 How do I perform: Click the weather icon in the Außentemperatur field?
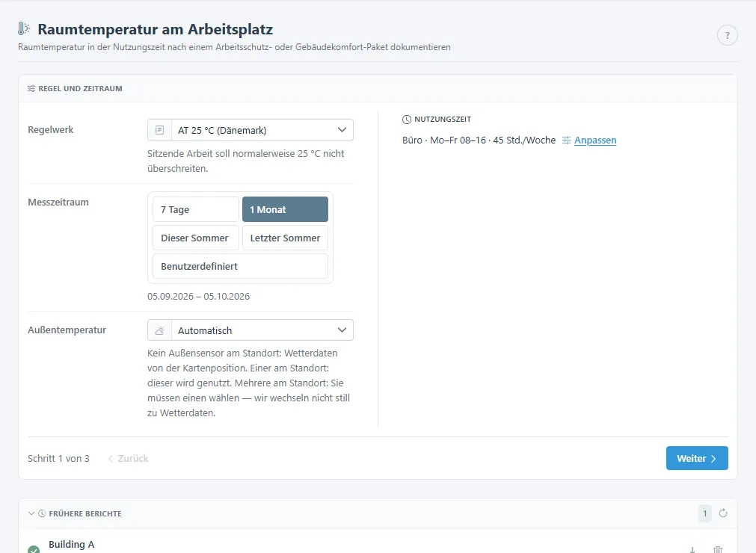(x=159, y=330)
